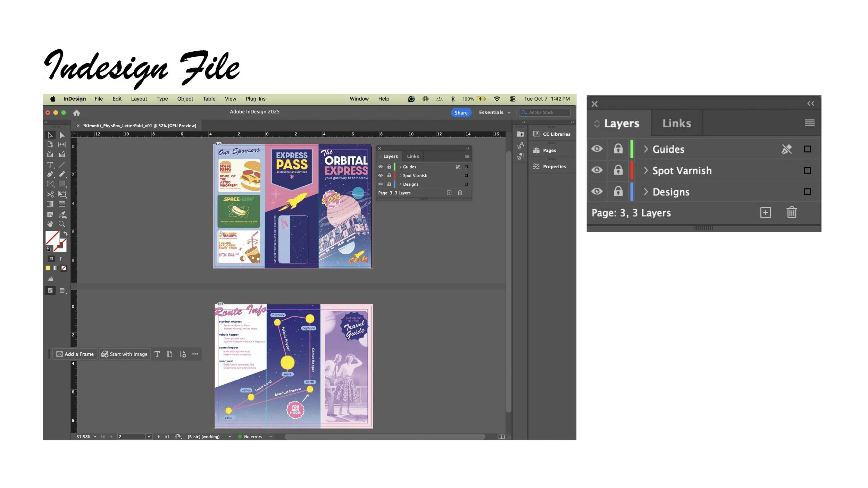Screen dimensions: 868x488
Task: Click the Add a Frame button
Action: point(75,354)
